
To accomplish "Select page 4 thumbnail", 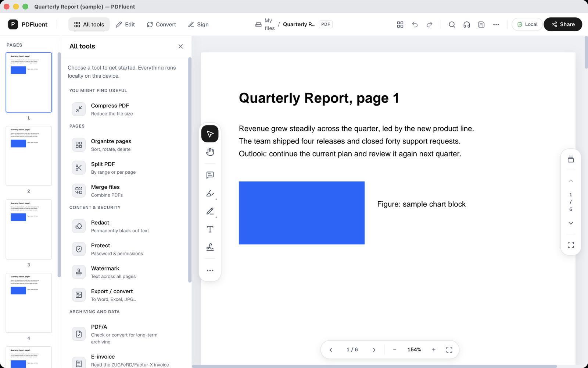I will pyautogui.click(x=29, y=303).
